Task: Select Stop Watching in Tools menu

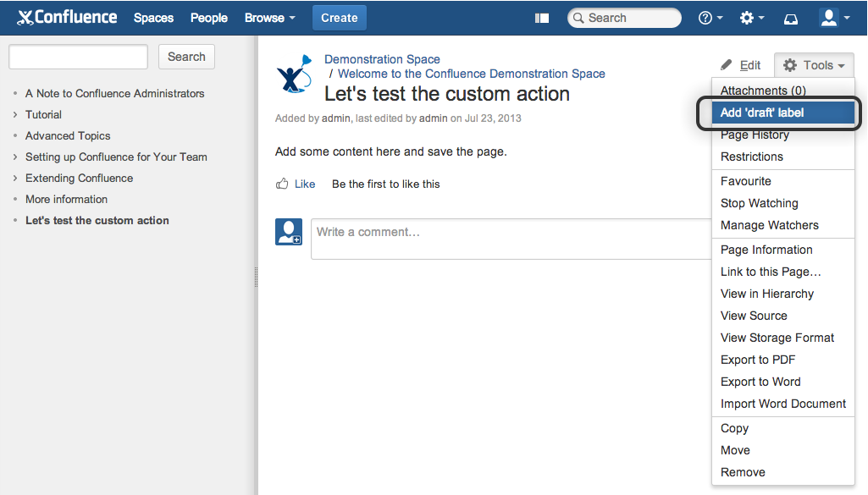Action: [759, 203]
